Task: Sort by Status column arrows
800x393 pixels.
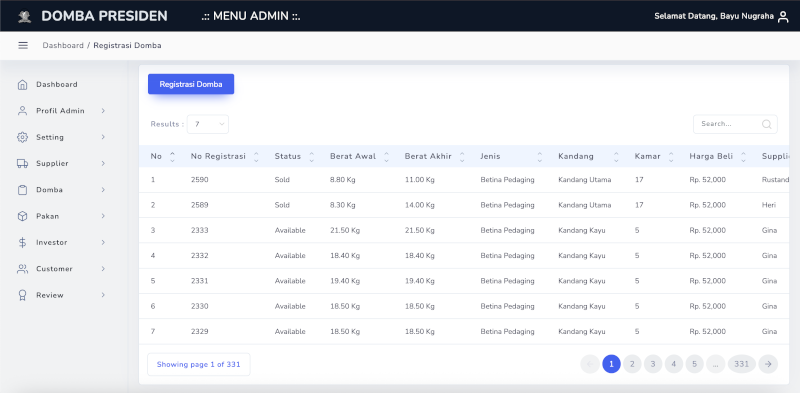Action: point(312,157)
